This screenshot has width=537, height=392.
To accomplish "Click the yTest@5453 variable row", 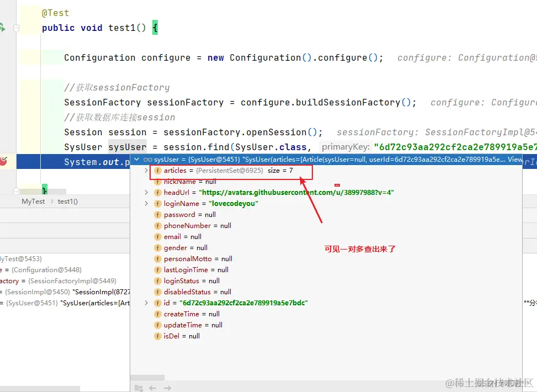I will 65,259.
